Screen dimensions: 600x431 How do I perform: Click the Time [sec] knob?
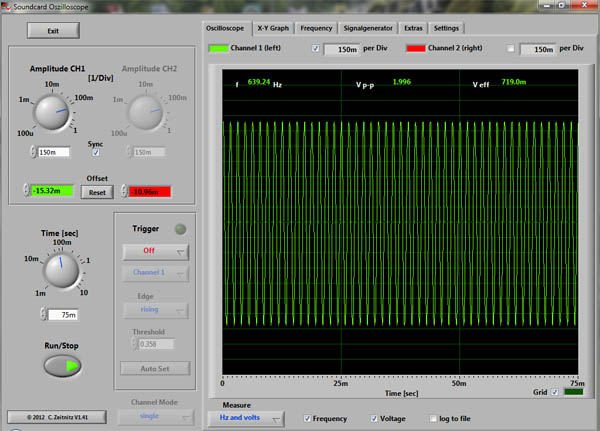click(59, 272)
